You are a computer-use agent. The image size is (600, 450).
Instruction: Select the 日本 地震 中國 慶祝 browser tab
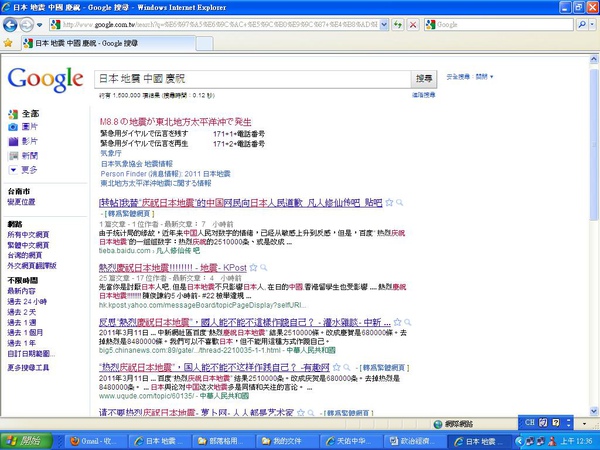(108, 43)
